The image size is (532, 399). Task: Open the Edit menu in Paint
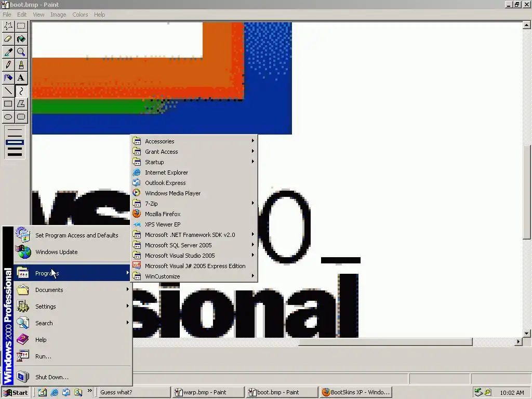click(x=22, y=15)
